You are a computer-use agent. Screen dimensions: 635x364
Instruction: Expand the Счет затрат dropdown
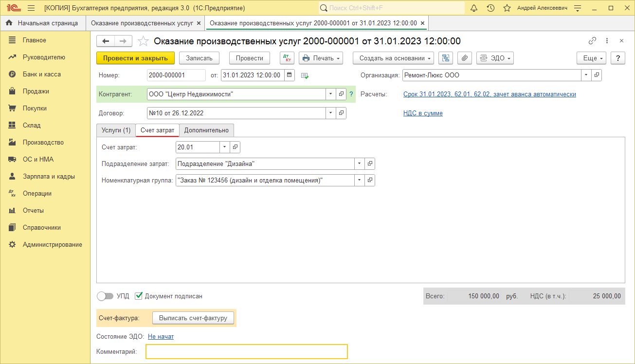click(225, 147)
